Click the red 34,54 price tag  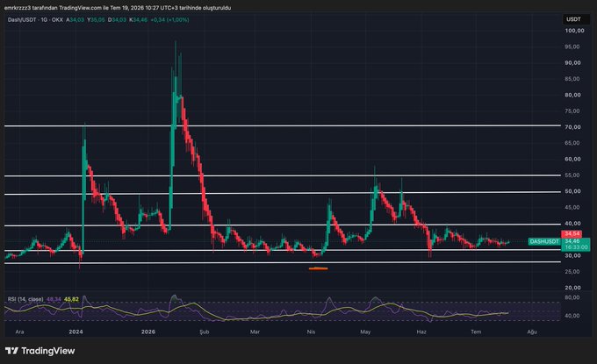(572, 234)
